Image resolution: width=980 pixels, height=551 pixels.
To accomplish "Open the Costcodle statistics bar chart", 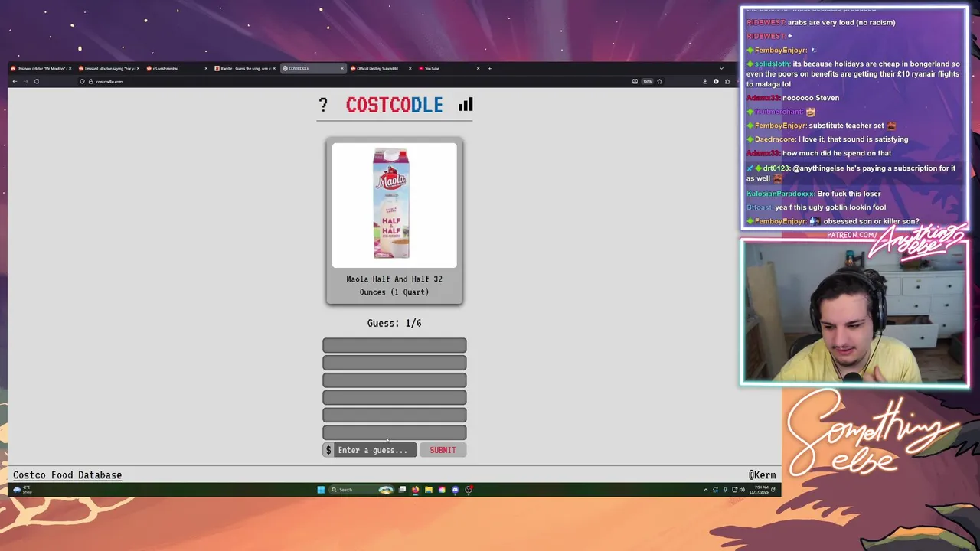I will (x=465, y=105).
